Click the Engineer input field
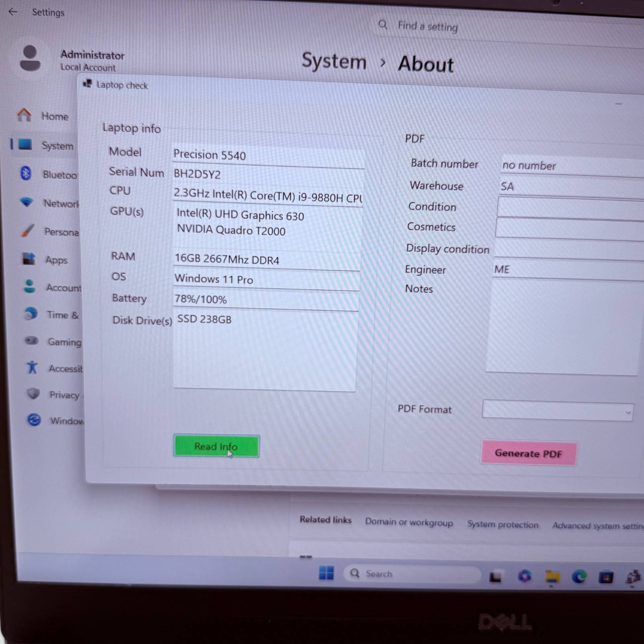This screenshot has height=644, width=644. click(568, 270)
